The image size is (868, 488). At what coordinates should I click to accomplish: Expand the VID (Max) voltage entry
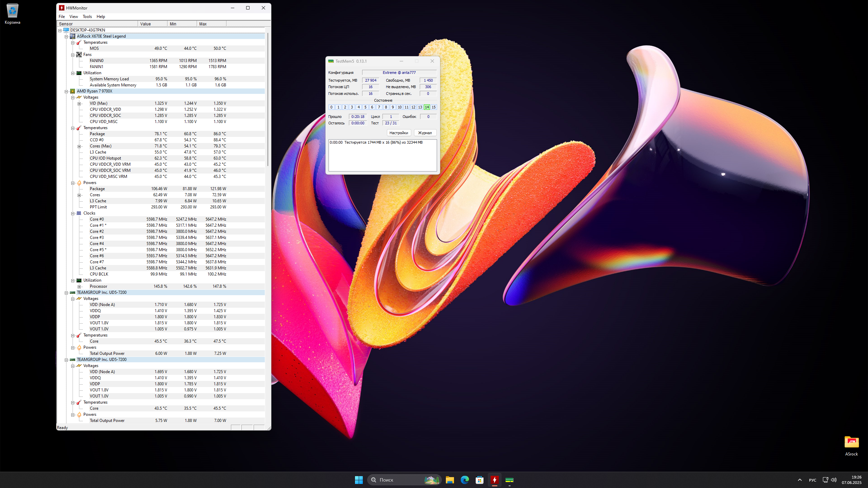pyautogui.click(x=79, y=104)
